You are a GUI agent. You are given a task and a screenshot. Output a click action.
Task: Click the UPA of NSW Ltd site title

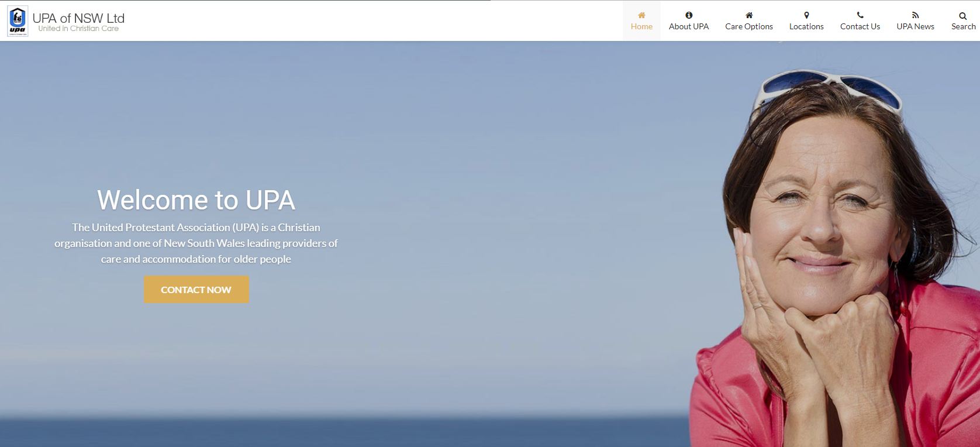pos(78,18)
